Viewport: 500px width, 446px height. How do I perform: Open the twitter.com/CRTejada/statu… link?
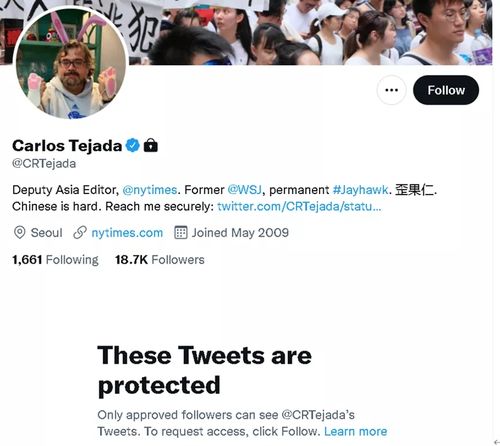(299, 207)
